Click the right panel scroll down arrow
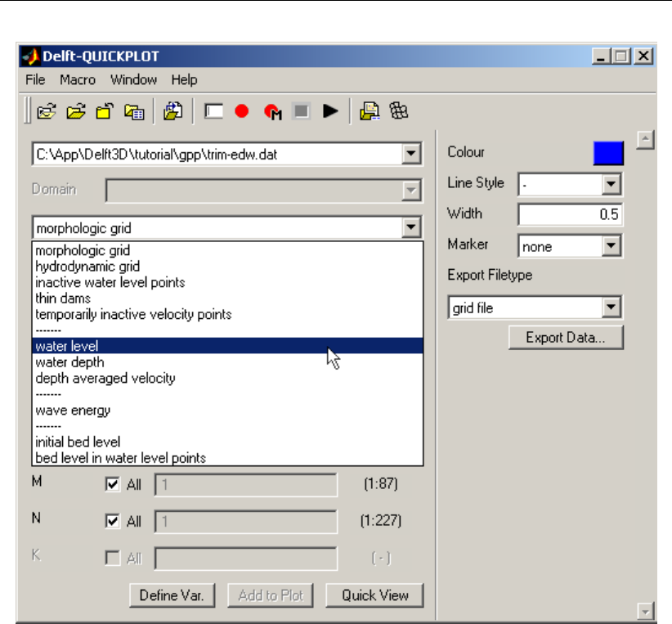The image size is (672, 624). (x=645, y=611)
